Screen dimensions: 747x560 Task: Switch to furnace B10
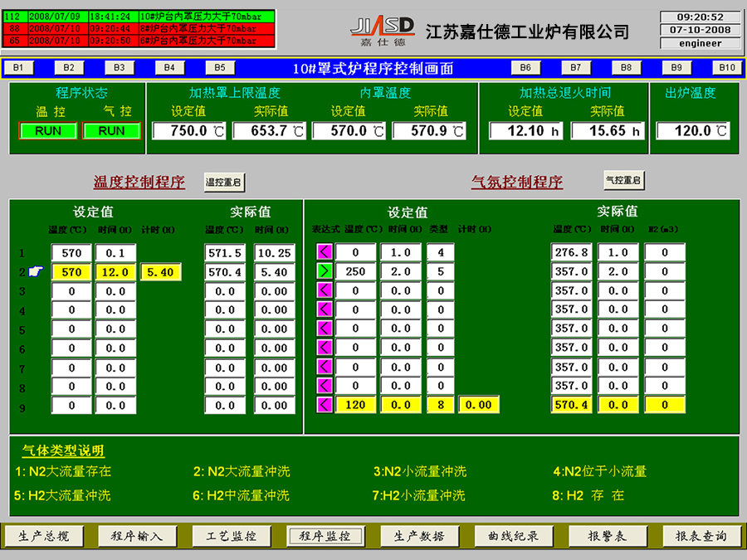[726, 68]
